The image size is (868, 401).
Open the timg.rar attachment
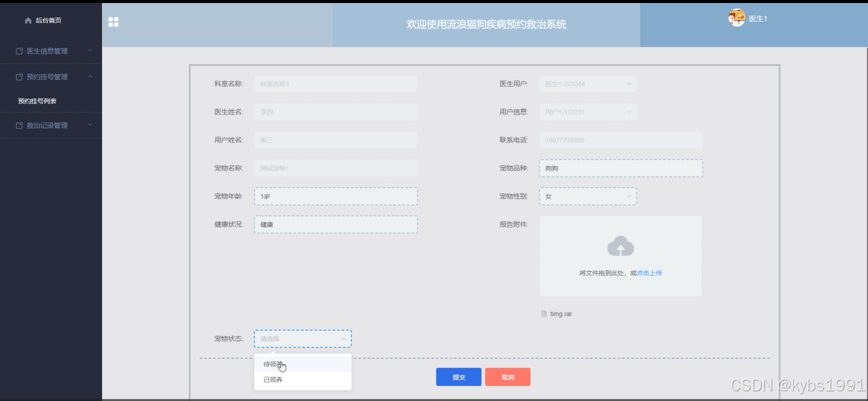pyautogui.click(x=561, y=315)
